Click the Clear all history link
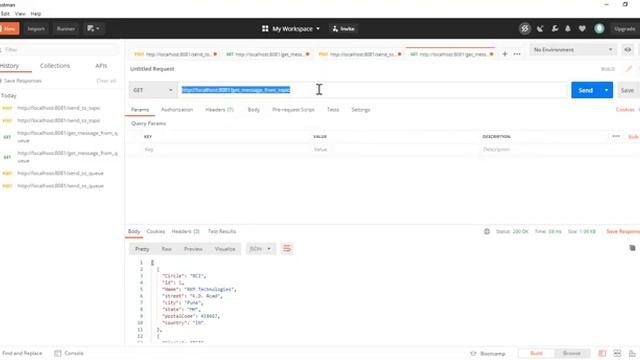Screen dimensions: 640x360 pyautogui.click(x=106, y=81)
